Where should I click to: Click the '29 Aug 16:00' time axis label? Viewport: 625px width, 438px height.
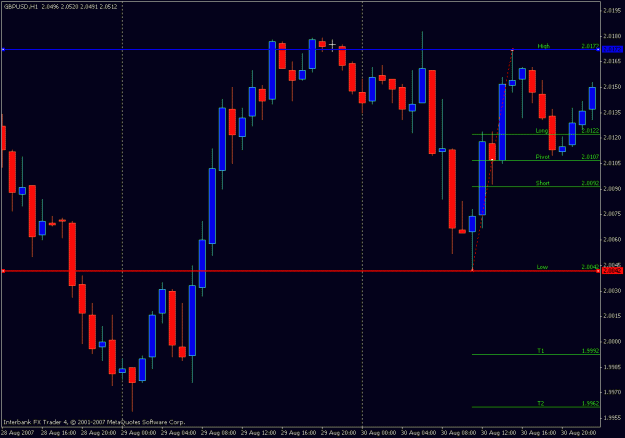tap(299, 432)
